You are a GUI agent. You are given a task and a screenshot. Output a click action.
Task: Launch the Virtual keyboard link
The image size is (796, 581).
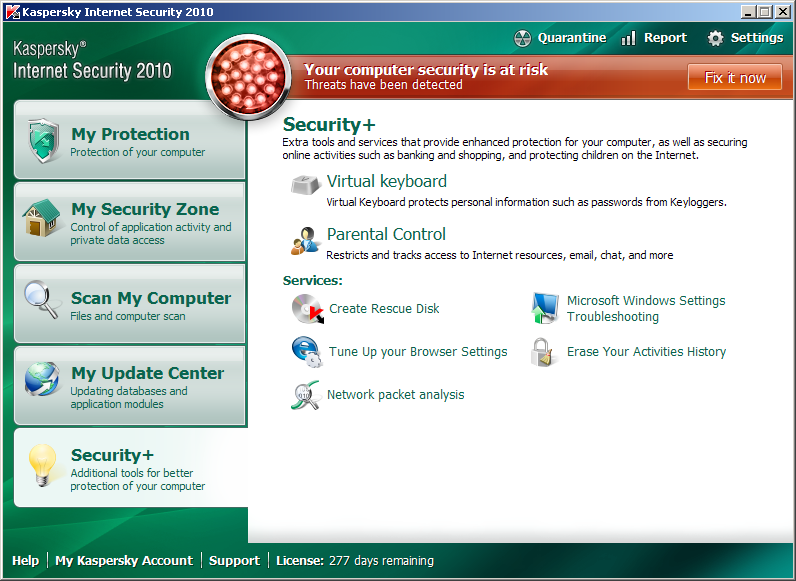tap(387, 181)
